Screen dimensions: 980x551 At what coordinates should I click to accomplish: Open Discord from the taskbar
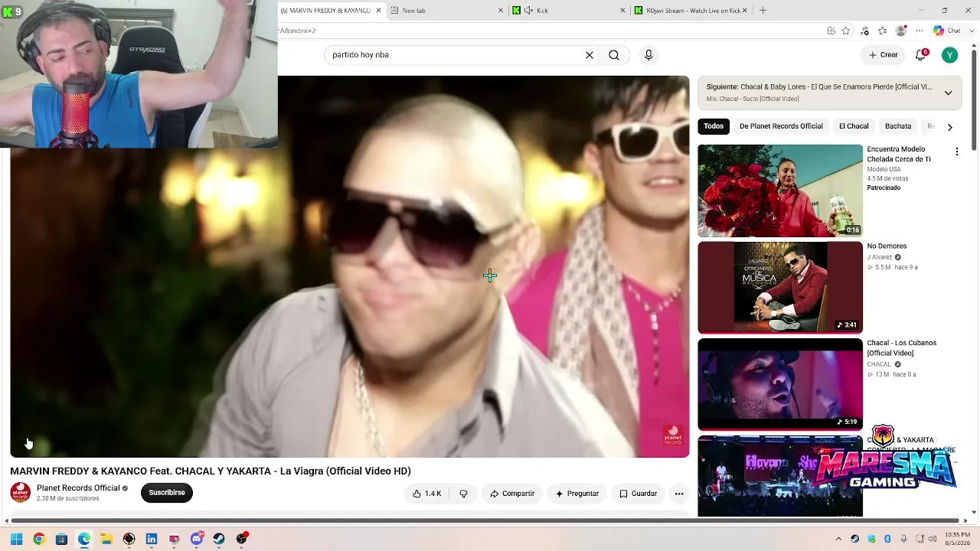tap(197, 539)
